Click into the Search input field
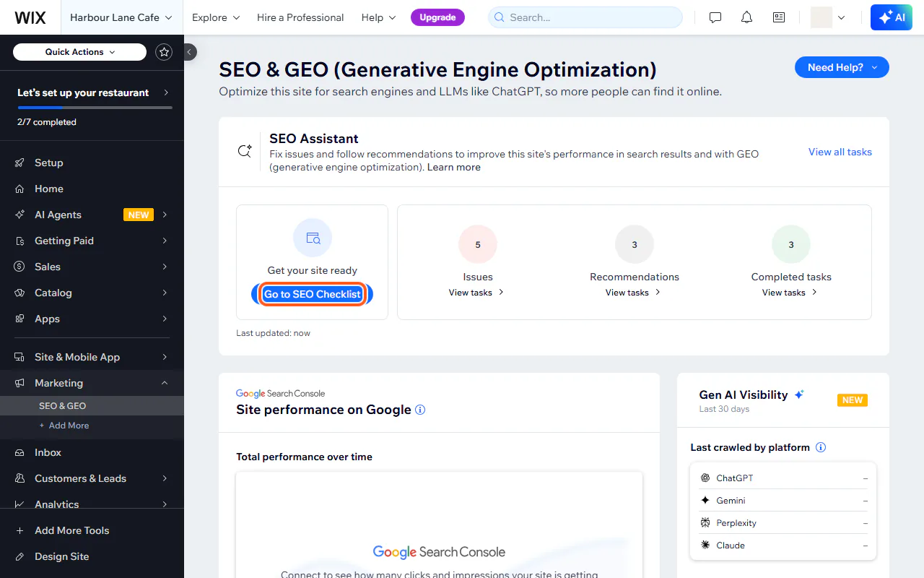The image size is (924, 578). pyautogui.click(x=585, y=17)
